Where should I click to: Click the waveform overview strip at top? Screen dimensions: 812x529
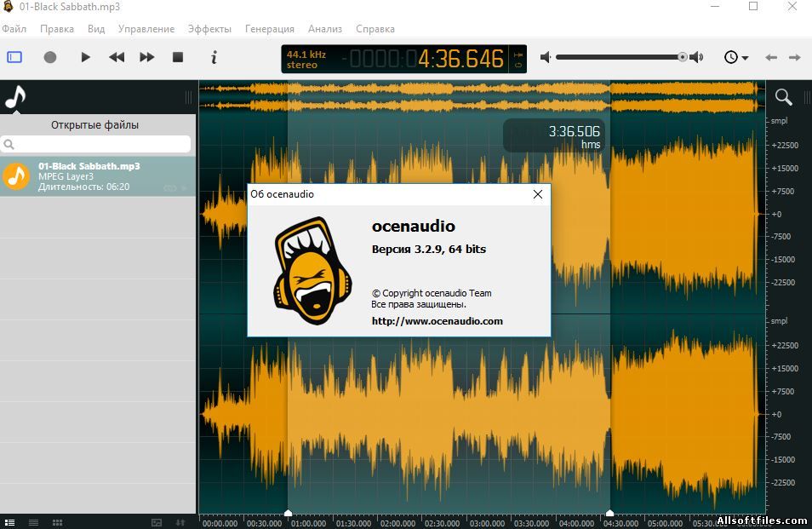point(482,97)
